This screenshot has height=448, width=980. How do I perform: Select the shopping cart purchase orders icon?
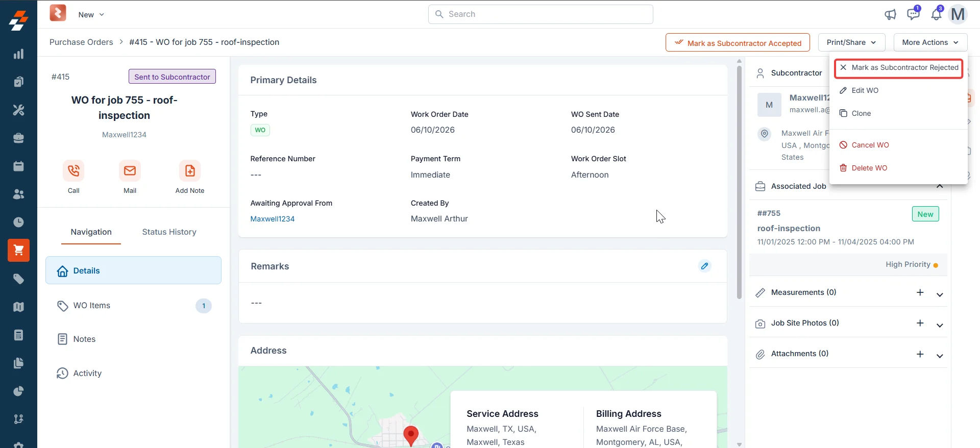pos(18,250)
